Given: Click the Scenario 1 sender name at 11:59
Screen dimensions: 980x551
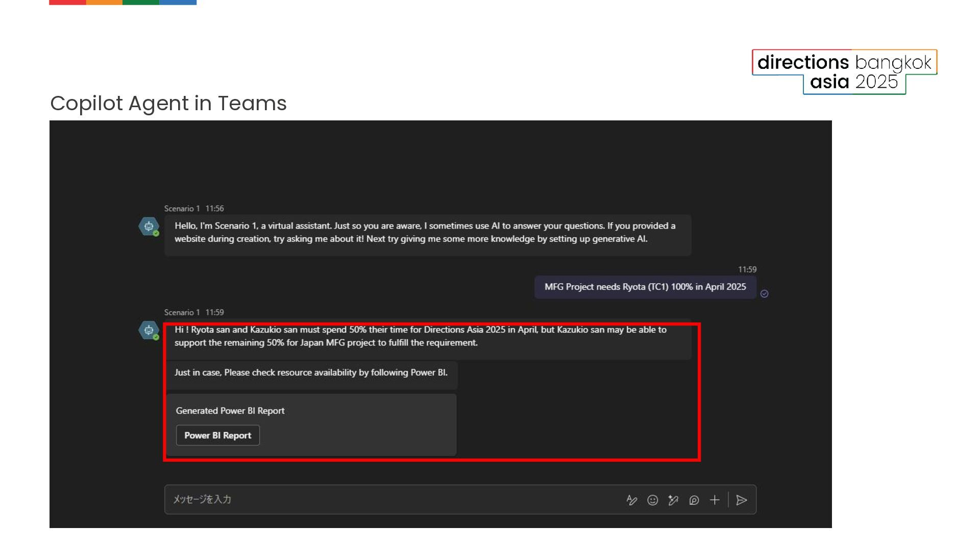Looking at the screenshot, I should [x=182, y=312].
